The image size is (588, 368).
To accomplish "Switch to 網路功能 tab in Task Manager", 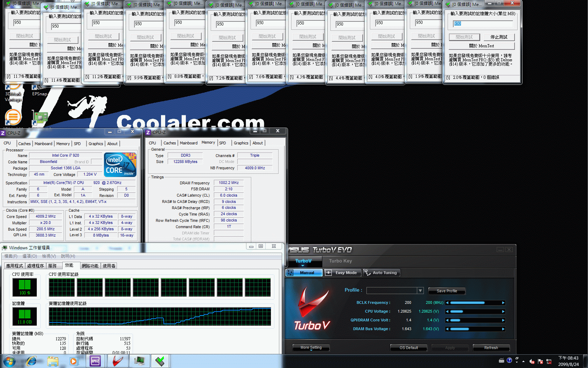I will pyautogui.click(x=90, y=266).
